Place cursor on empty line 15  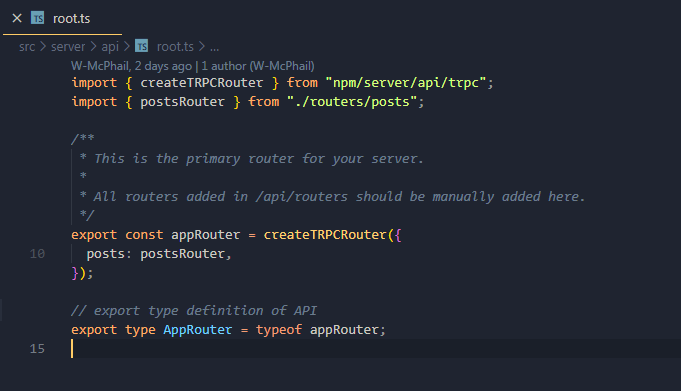point(376,348)
